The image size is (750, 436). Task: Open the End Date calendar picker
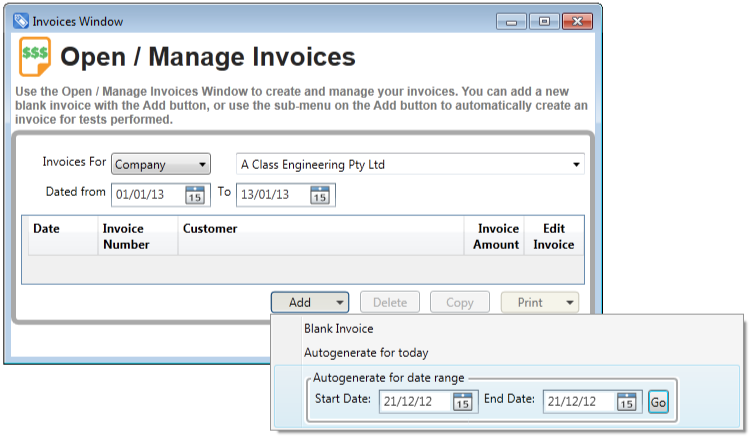pos(626,402)
